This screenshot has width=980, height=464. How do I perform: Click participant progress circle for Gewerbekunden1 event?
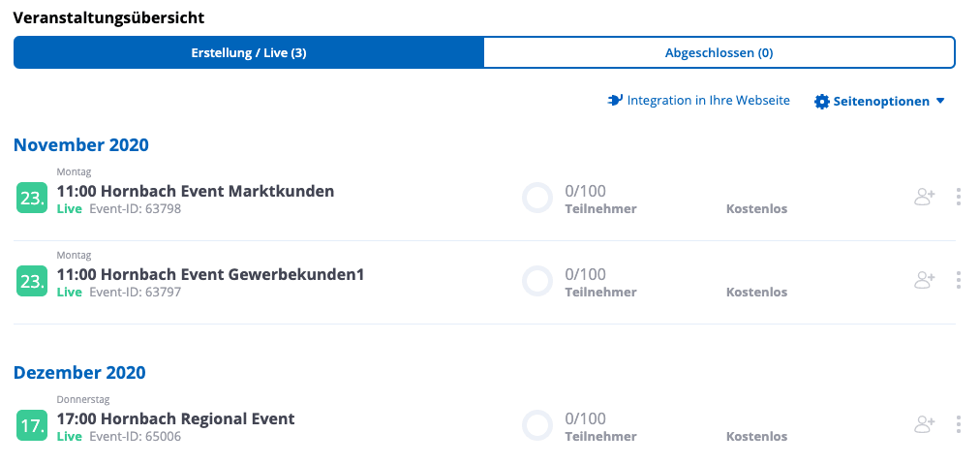point(537,281)
